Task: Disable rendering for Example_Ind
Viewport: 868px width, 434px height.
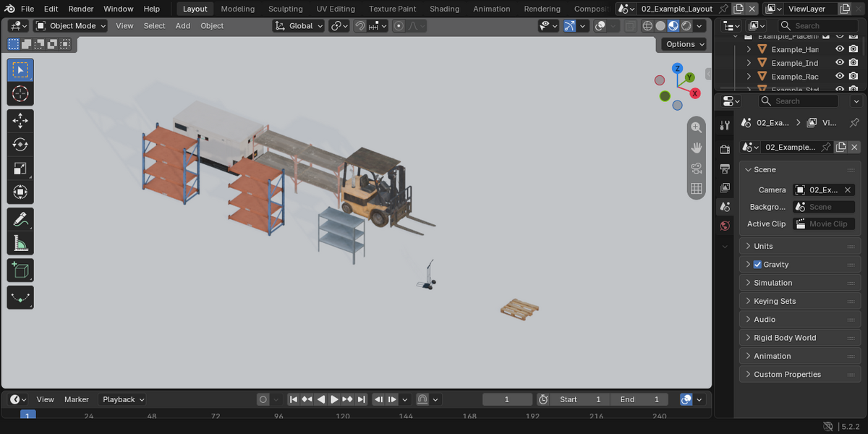Action: click(x=854, y=63)
